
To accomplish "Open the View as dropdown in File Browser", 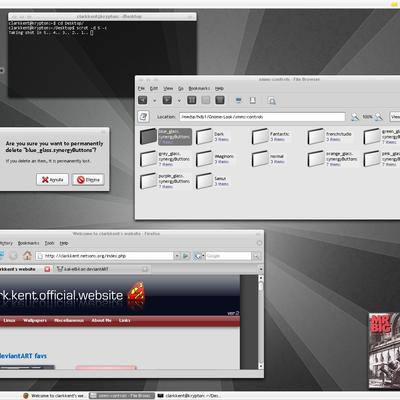I will [395, 117].
